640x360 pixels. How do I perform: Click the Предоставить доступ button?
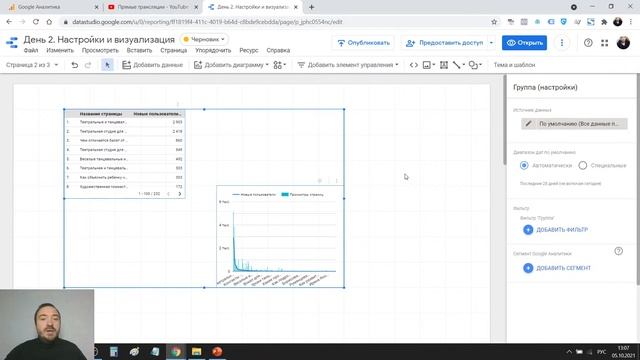[x=445, y=42]
